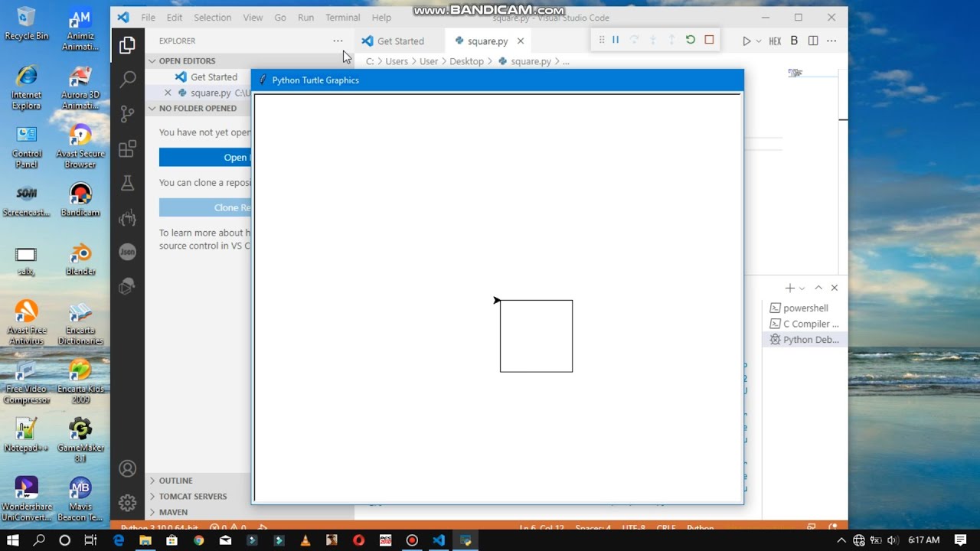Add a new terminal with plus icon
This screenshot has height=551, width=980.
pos(789,288)
